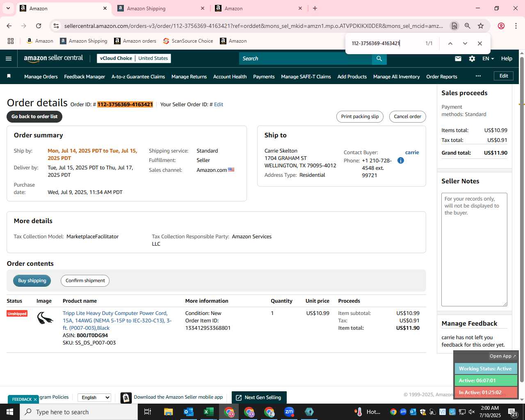Click the Help link

(x=507, y=59)
